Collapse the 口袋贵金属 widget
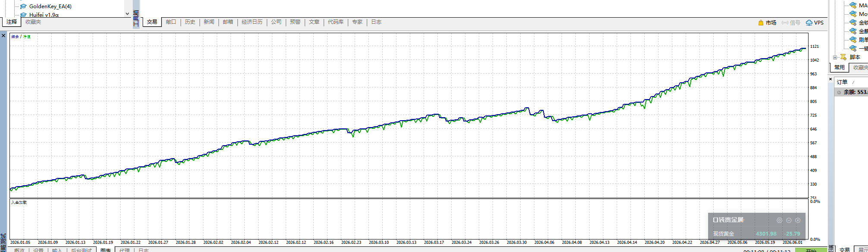 coord(789,220)
